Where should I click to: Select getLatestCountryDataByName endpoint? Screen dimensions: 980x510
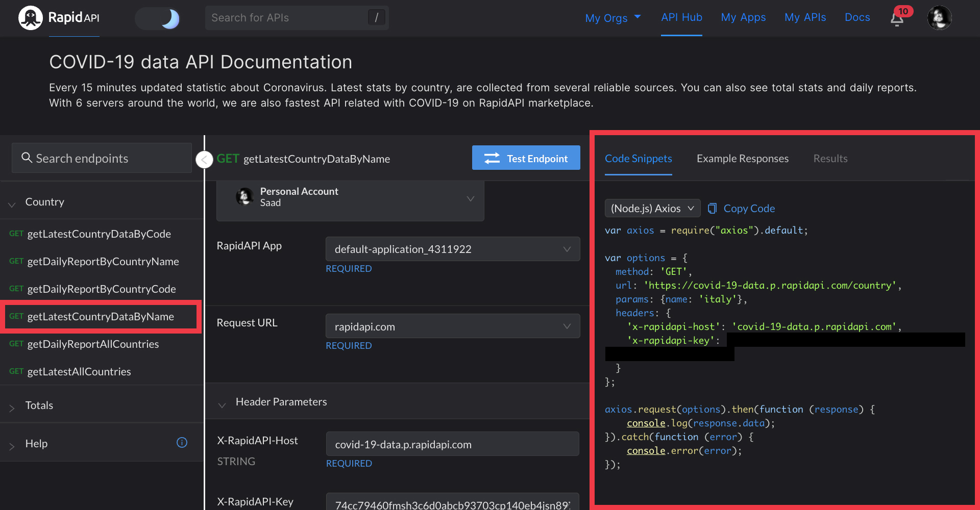[101, 317]
